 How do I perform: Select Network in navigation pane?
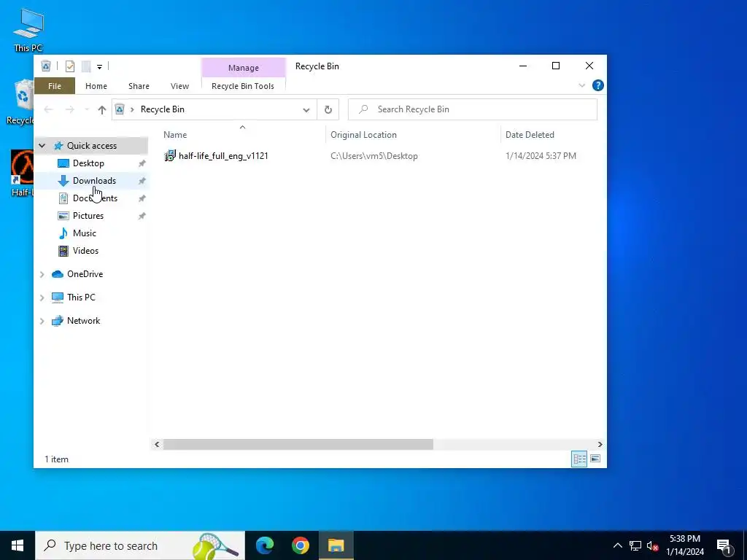coord(83,321)
